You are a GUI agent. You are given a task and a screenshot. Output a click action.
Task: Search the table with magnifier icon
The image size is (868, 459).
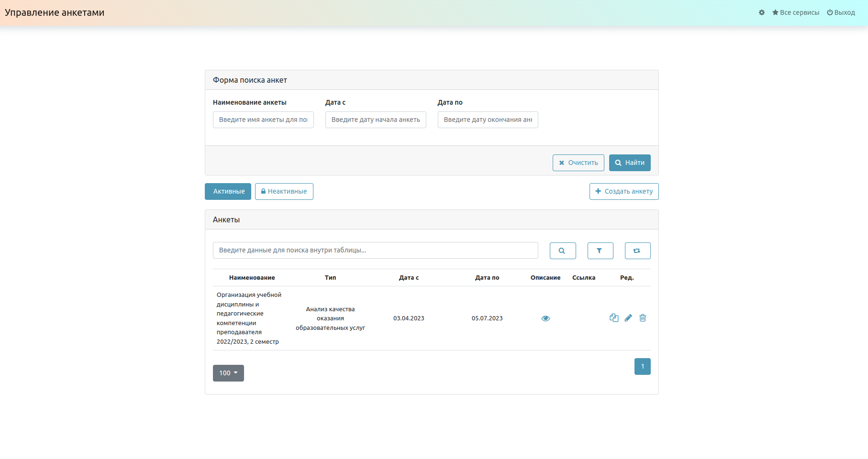(x=563, y=251)
